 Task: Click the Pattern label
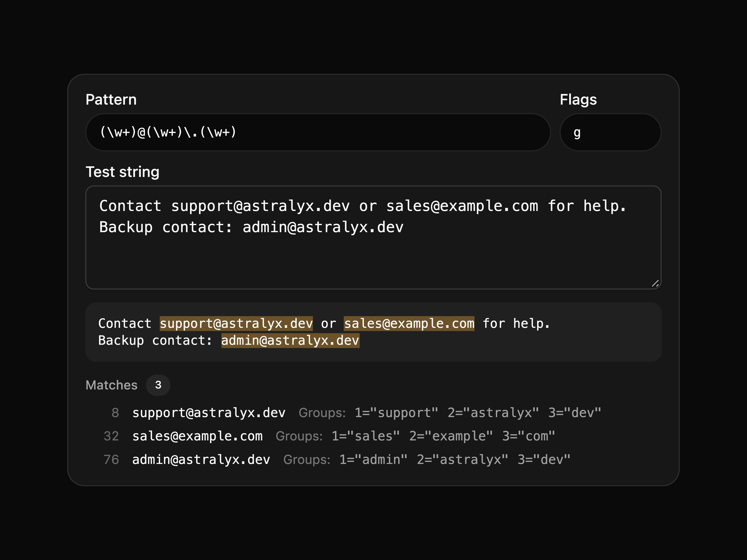pyautogui.click(x=111, y=100)
